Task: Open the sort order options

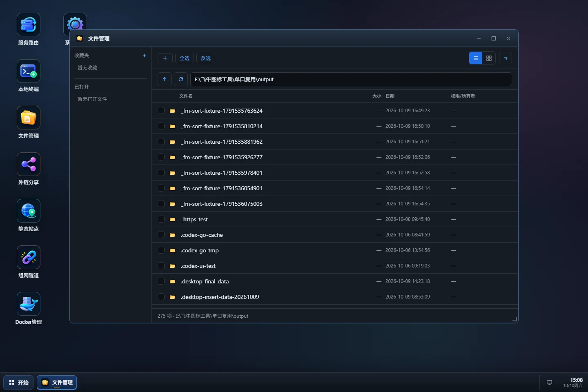Action: click(x=506, y=58)
